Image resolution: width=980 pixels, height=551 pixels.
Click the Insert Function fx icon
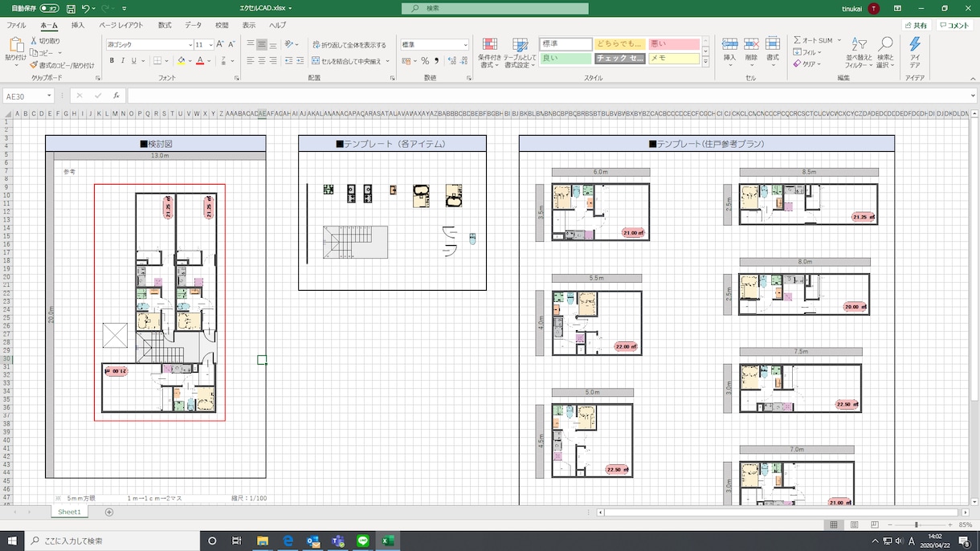[x=116, y=96]
